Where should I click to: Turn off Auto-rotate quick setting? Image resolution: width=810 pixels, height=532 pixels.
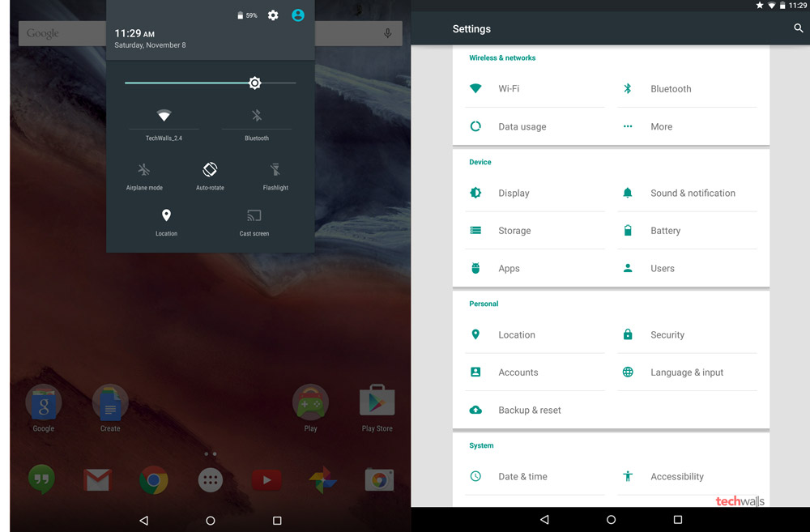point(210,170)
